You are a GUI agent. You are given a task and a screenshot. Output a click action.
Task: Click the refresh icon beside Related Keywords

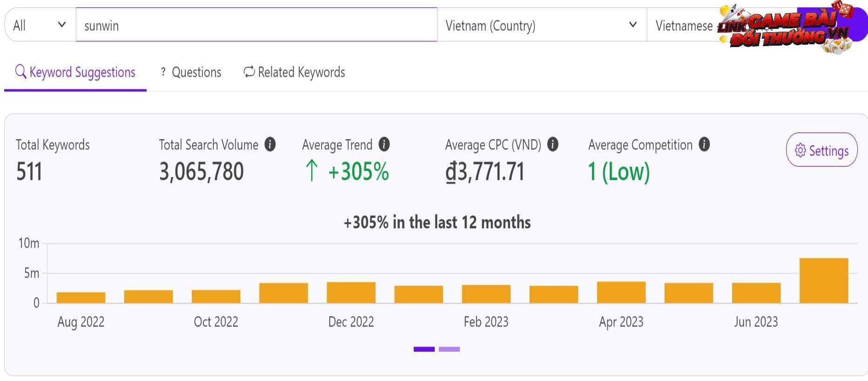coord(249,72)
